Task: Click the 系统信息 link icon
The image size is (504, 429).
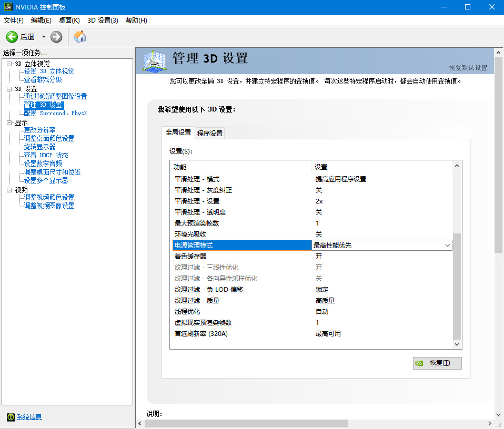Action: 11,417
